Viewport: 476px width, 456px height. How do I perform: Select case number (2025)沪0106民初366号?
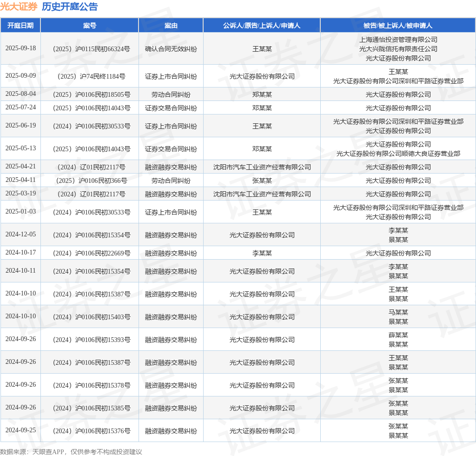(92, 181)
